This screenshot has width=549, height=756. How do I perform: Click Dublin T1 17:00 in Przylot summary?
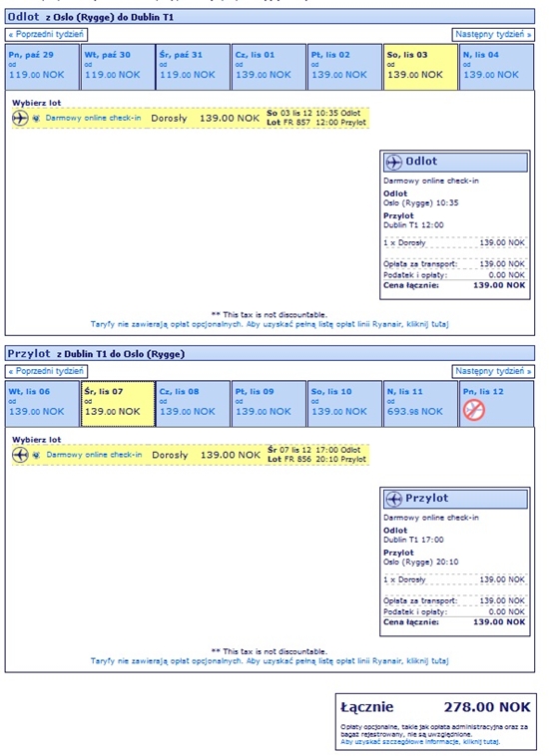pyautogui.click(x=413, y=540)
